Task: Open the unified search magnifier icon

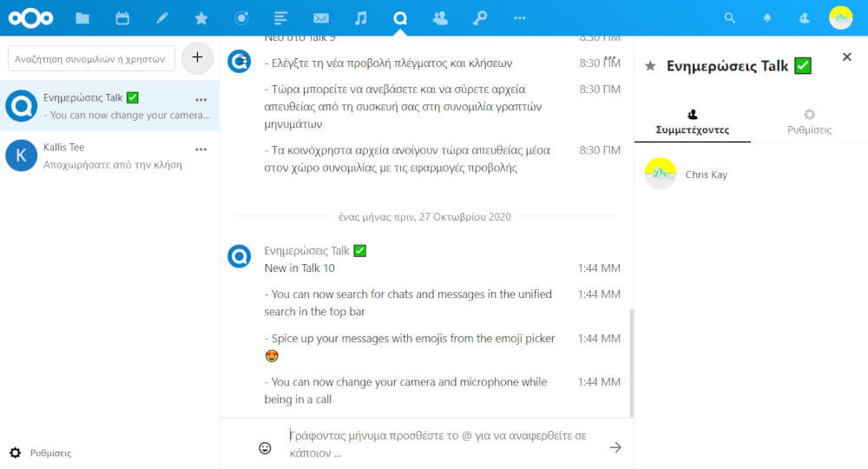Action: point(730,18)
